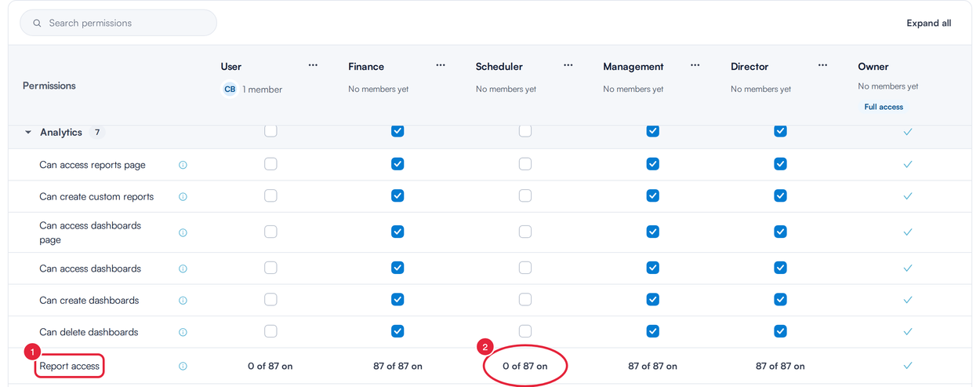980x387 pixels.
Task: Toggle Analytics group checkbox for Finance
Action: pyautogui.click(x=397, y=131)
